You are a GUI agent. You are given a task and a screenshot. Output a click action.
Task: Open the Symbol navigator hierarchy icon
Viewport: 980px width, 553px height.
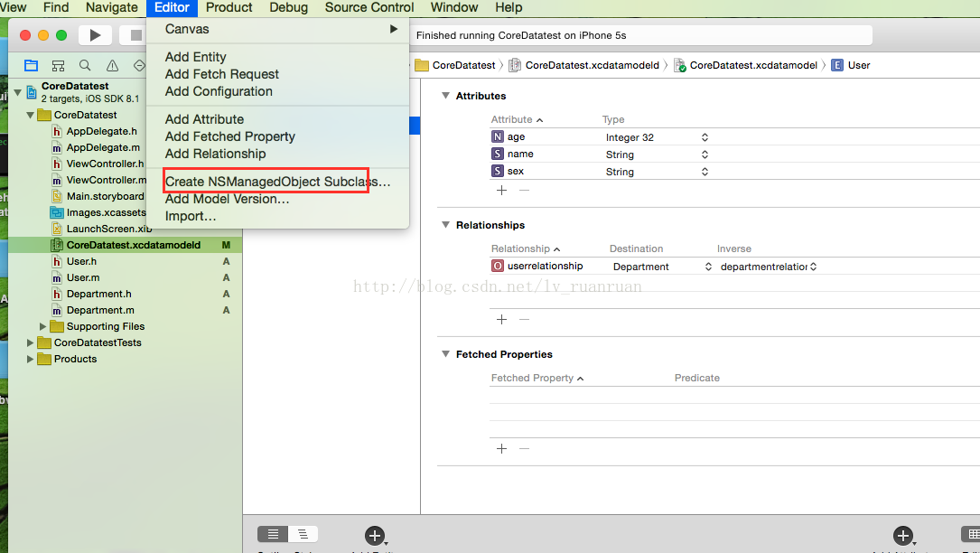(58, 65)
